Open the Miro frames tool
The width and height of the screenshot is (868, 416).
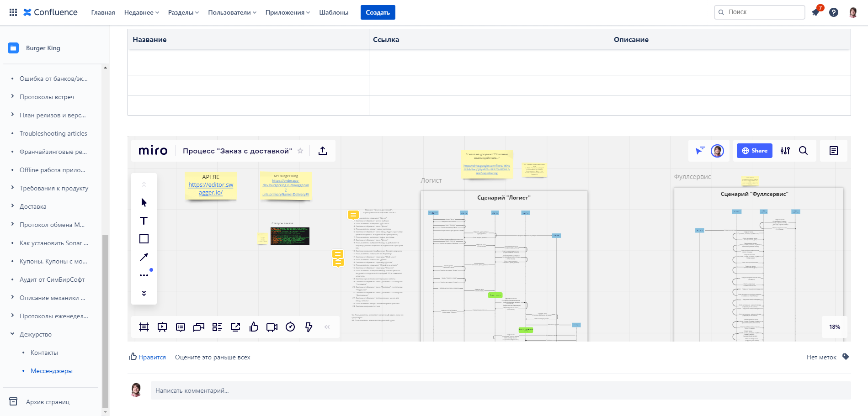[x=144, y=327]
